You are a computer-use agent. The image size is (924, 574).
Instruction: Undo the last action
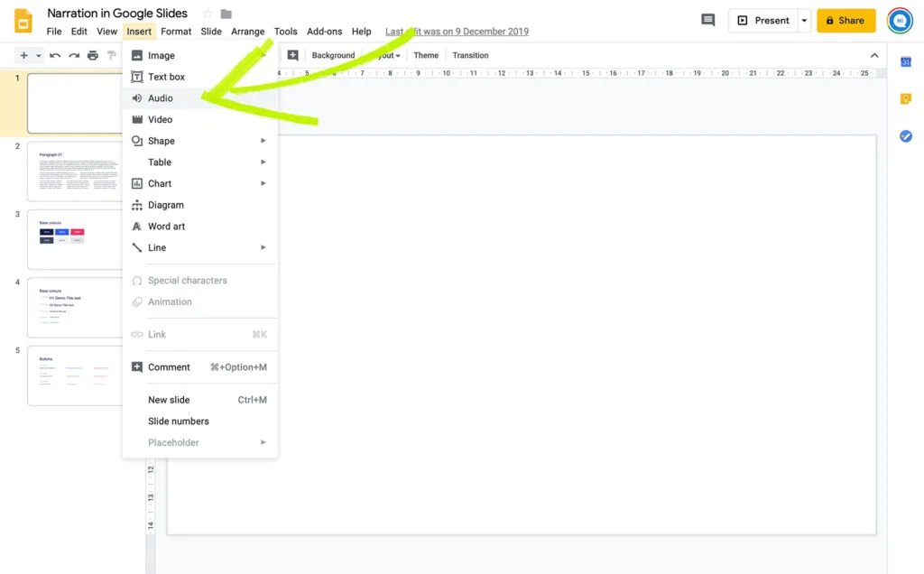tap(55, 55)
